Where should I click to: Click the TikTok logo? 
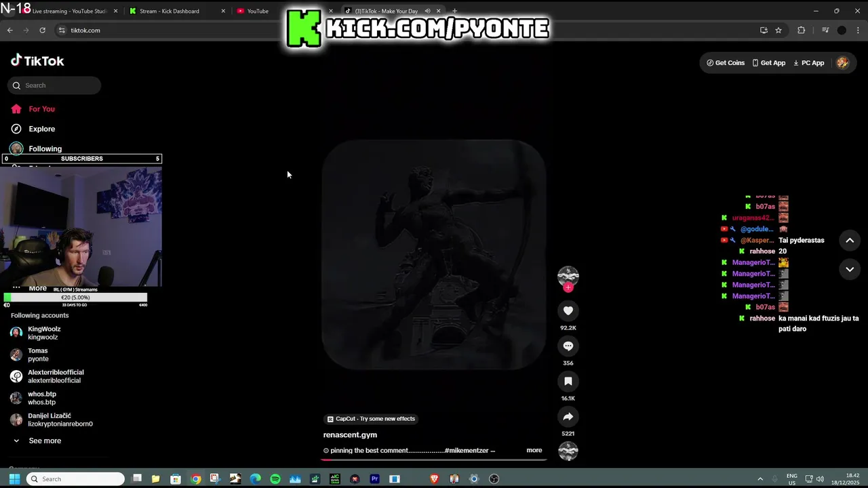point(37,61)
